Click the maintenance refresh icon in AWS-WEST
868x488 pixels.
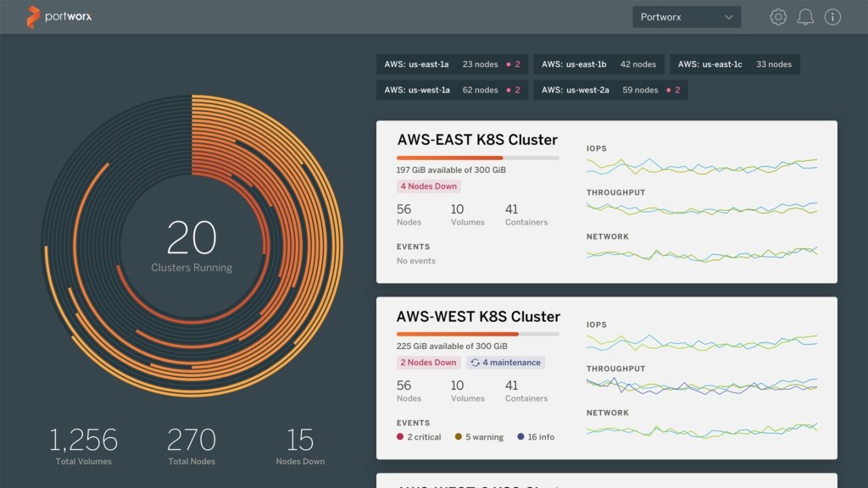[476, 363]
